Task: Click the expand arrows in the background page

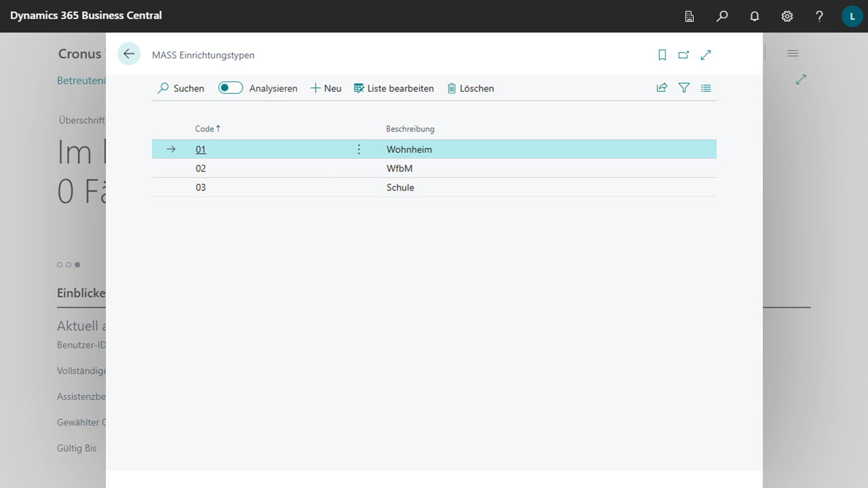Action: pyautogui.click(x=801, y=79)
